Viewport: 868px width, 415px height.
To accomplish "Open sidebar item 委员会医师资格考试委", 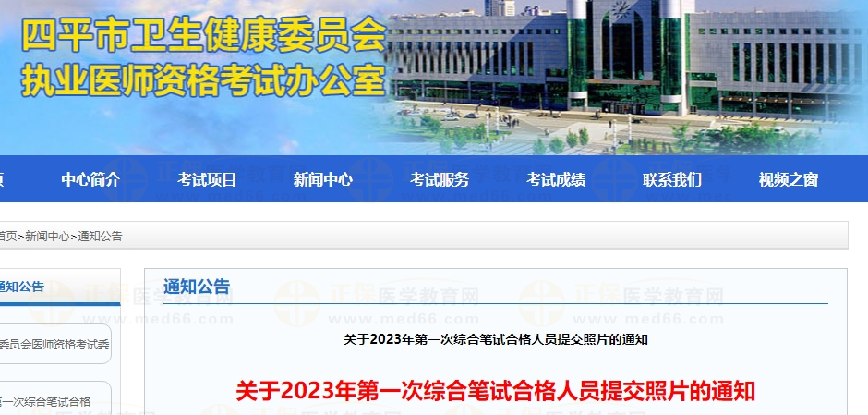I will pos(54,345).
